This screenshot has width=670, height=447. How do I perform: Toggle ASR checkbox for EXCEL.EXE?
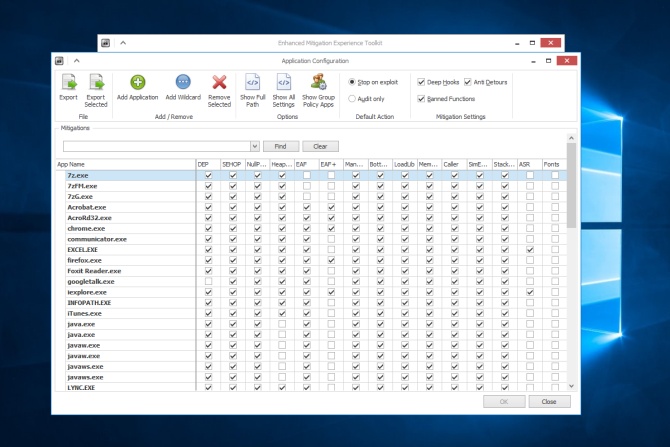coord(530,250)
